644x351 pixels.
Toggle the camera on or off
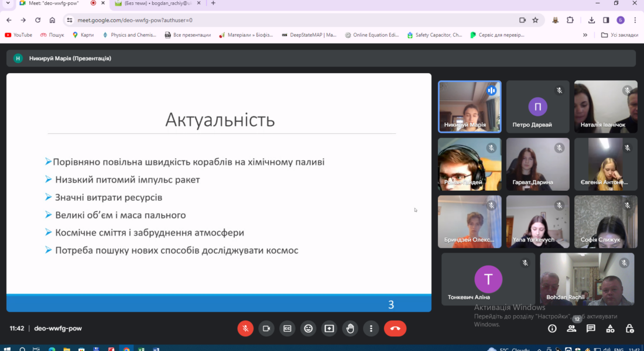[x=266, y=328]
